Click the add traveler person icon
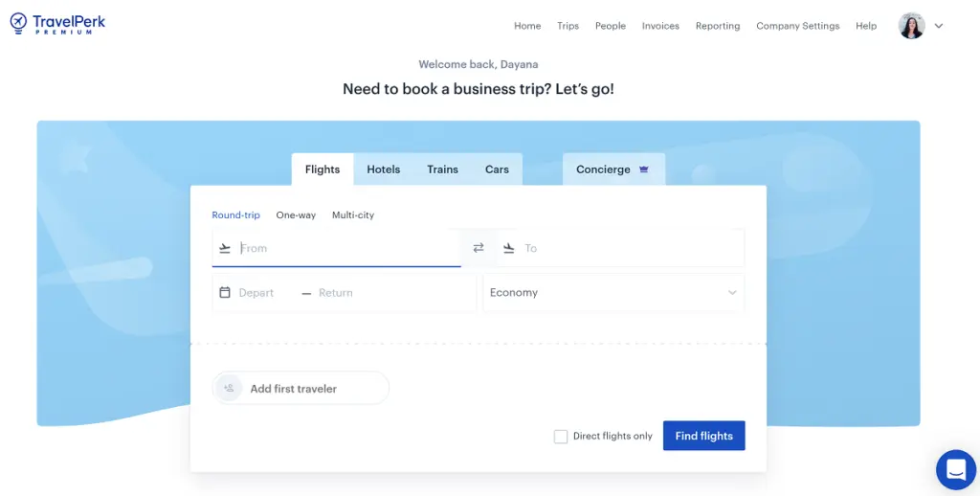 (x=229, y=389)
